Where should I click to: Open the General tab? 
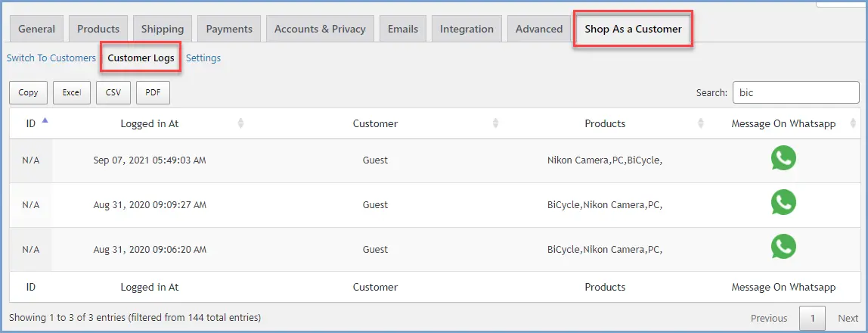[36, 29]
